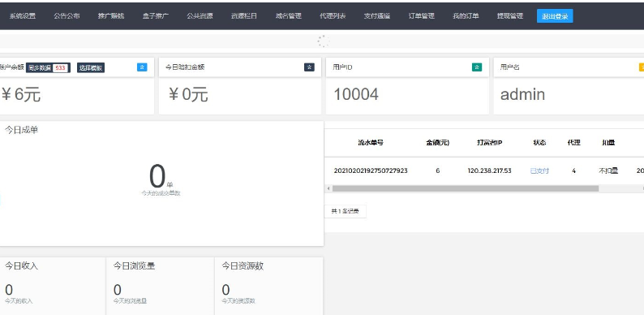Click the horizontal scrollbar under the table
The height and width of the screenshot is (315, 644).
466,188
